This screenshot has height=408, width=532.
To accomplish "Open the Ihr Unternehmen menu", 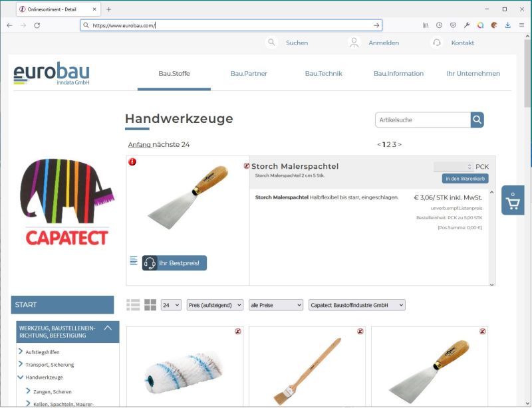I will pyautogui.click(x=473, y=74).
